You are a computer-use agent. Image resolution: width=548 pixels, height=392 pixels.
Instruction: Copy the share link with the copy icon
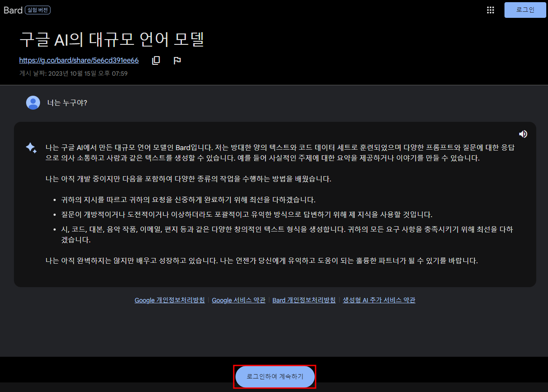point(156,60)
